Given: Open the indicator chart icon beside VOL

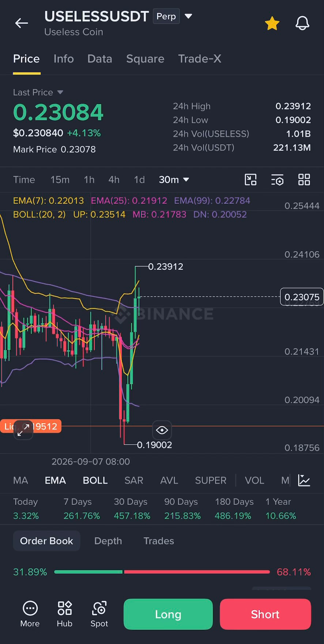Looking at the screenshot, I should point(304,480).
